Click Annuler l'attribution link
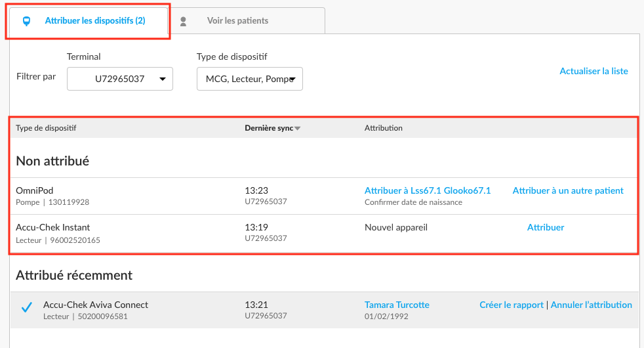644x348 pixels. 591,305
